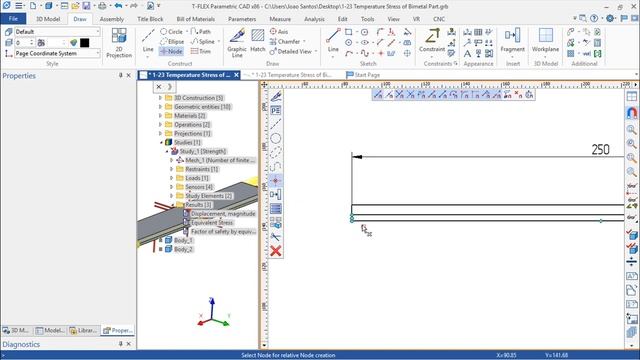Select Body_2 in model tree

(x=183, y=249)
